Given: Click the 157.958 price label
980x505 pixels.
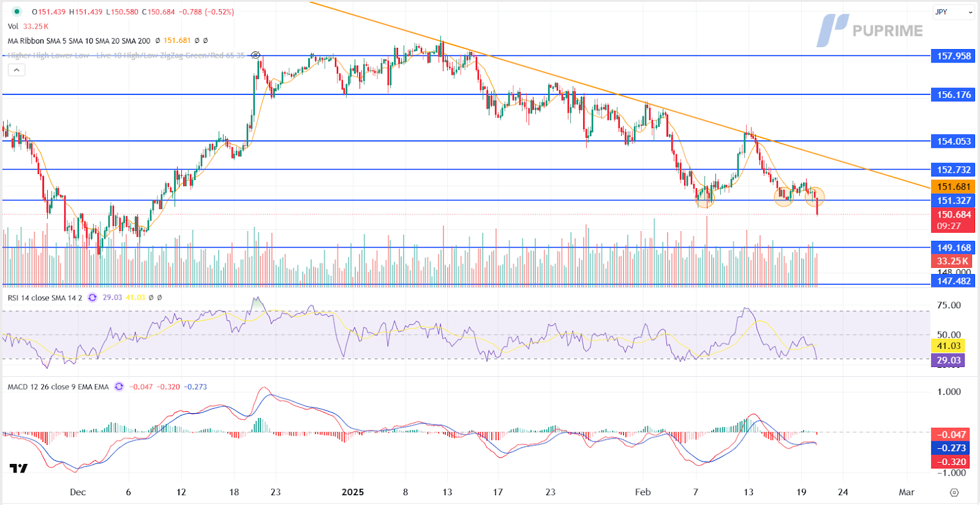Looking at the screenshot, I should 954,56.
